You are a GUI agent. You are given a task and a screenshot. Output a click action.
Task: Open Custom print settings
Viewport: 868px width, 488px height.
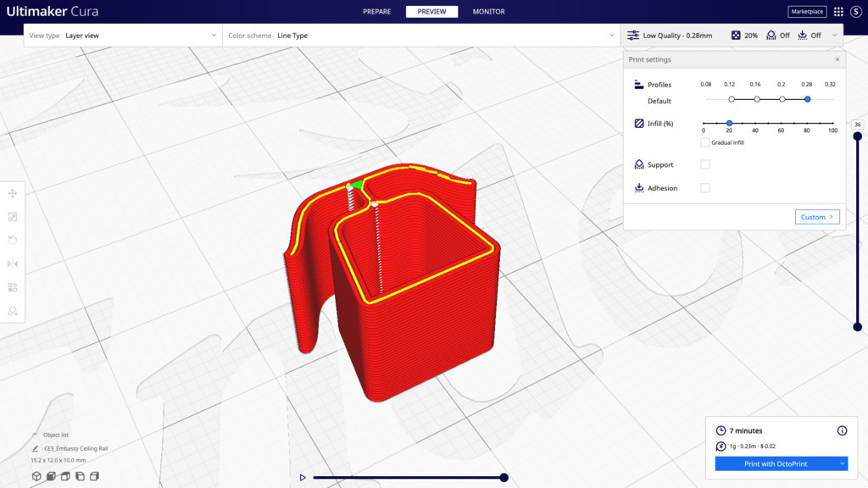point(817,217)
